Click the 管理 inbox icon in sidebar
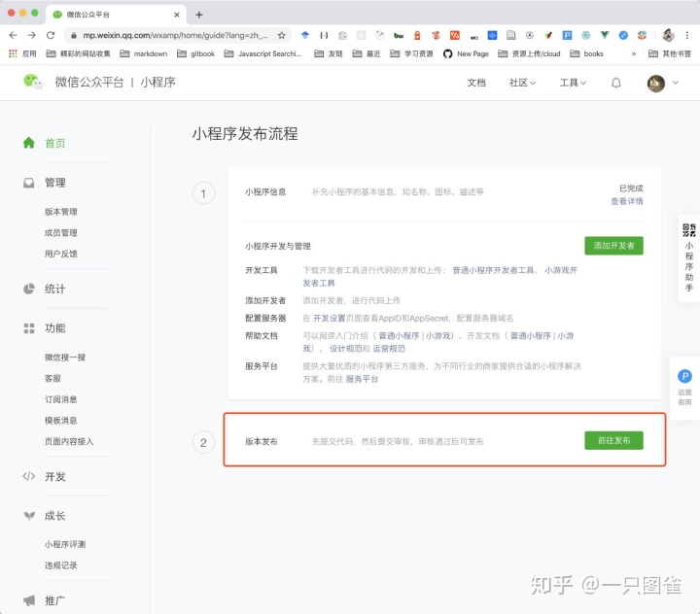Viewport: 700px width, 614px height. click(29, 183)
